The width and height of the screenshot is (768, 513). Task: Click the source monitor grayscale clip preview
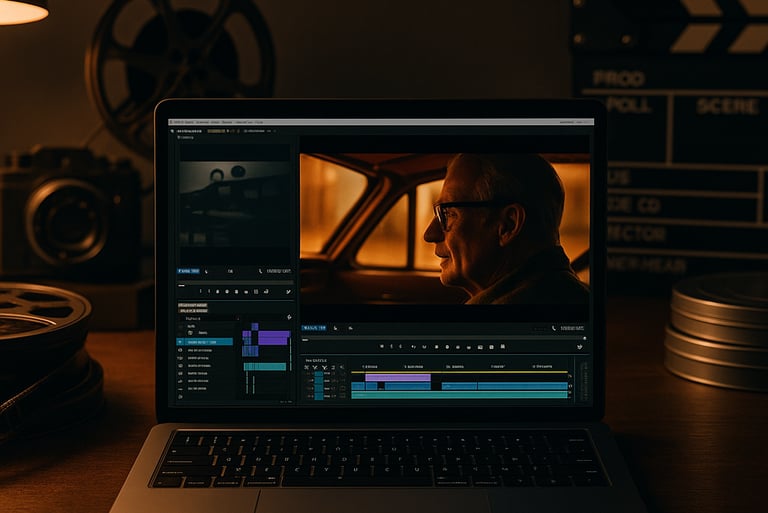tap(235, 205)
